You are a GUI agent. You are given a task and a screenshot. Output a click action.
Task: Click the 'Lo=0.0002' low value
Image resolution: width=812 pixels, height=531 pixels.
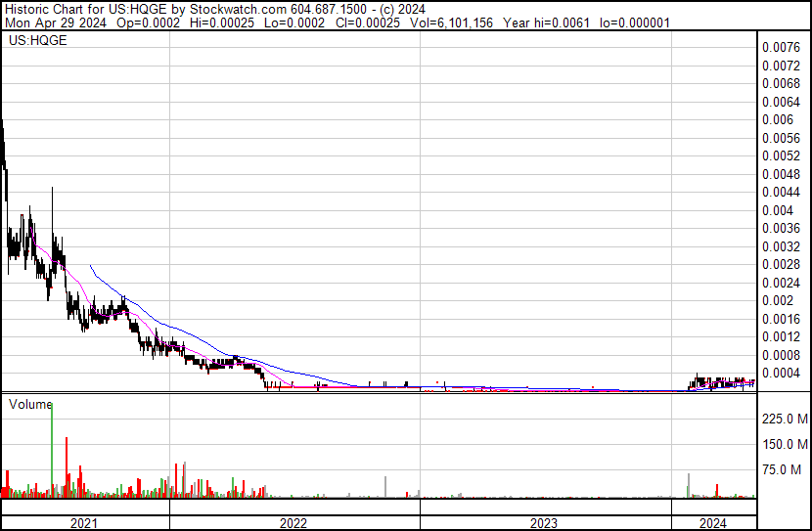pyautogui.click(x=294, y=22)
